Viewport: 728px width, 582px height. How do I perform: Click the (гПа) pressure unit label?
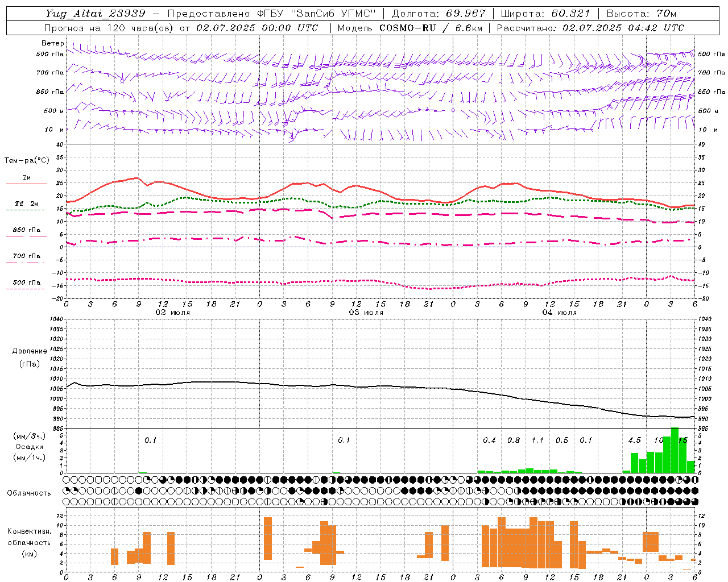pyautogui.click(x=30, y=364)
